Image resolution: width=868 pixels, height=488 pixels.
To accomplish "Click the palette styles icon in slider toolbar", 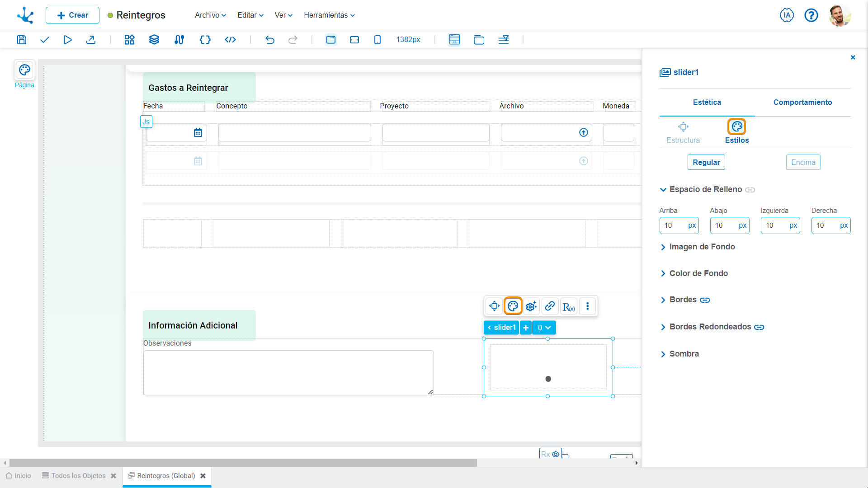I will click(x=513, y=306).
